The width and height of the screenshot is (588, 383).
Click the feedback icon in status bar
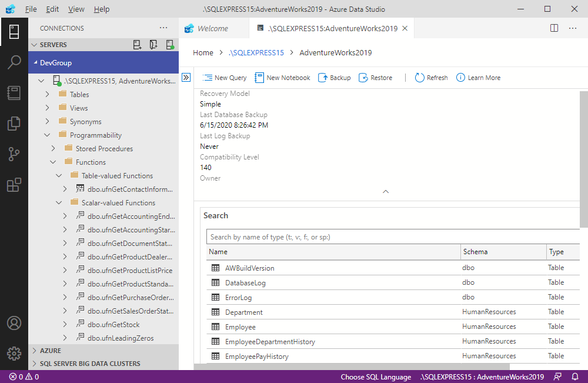(x=557, y=377)
